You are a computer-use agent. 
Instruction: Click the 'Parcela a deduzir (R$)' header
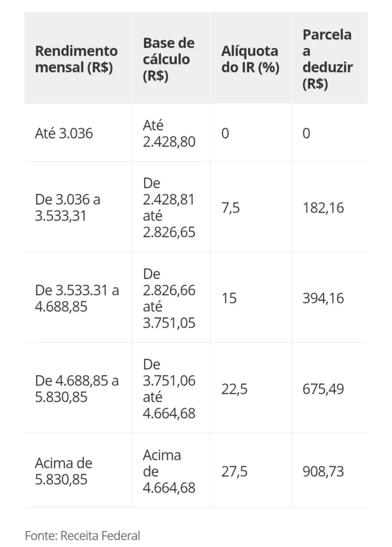pos(327,59)
